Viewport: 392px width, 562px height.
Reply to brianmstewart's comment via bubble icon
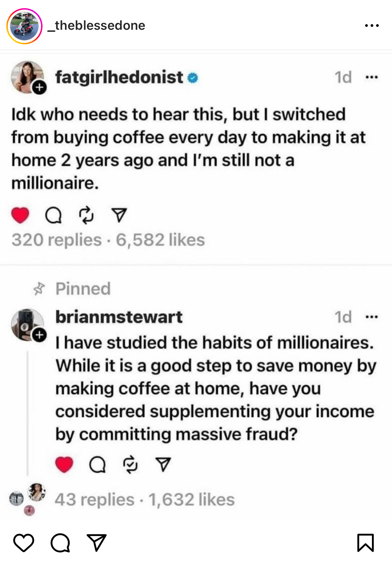(x=97, y=465)
